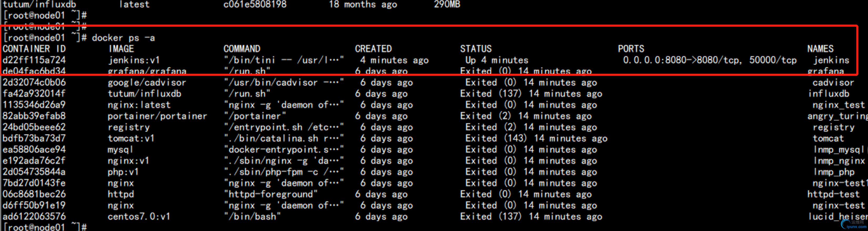Select the "docker-entrypoint.s…" command
The width and height of the screenshot is (868, 231).
284,149
